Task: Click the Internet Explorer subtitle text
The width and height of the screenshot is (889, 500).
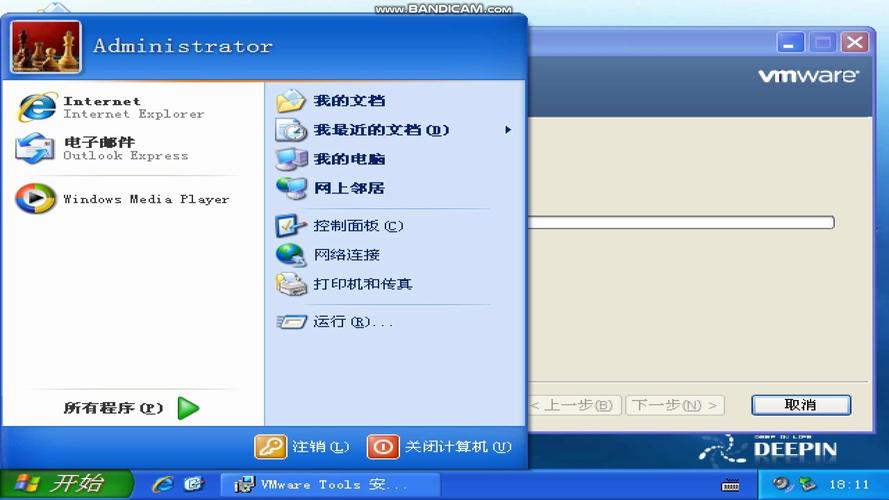Action: [x=134, y=114]
